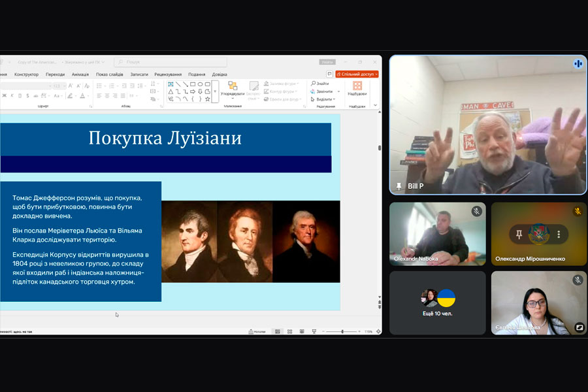This screenshot has width=588, height=392.
Task: Open reading view in status bar
Action: click(x=301, y=331)
